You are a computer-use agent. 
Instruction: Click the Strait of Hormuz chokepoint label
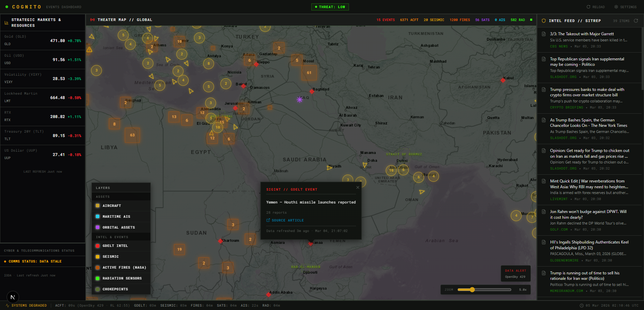pyautogui.click(x=404, y=154)
